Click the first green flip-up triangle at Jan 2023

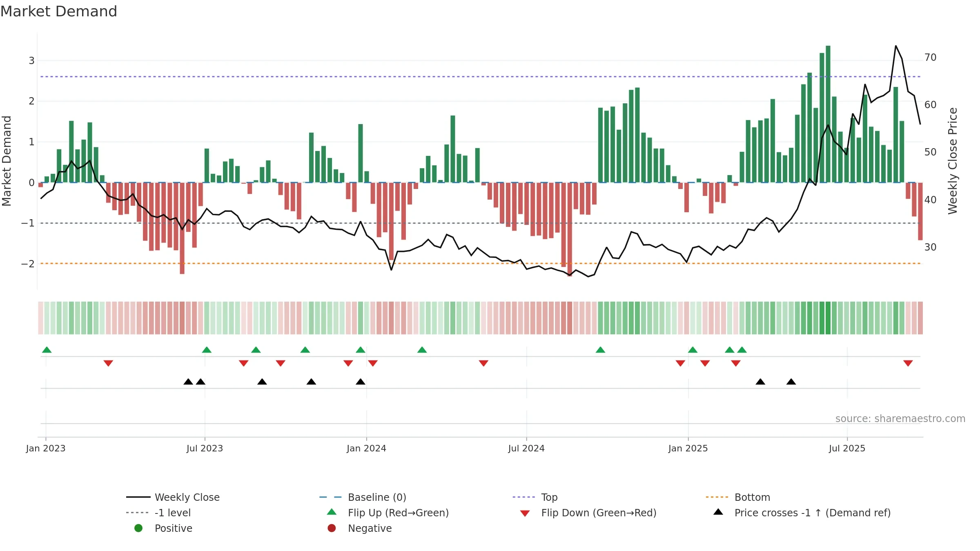coord(47,350)
